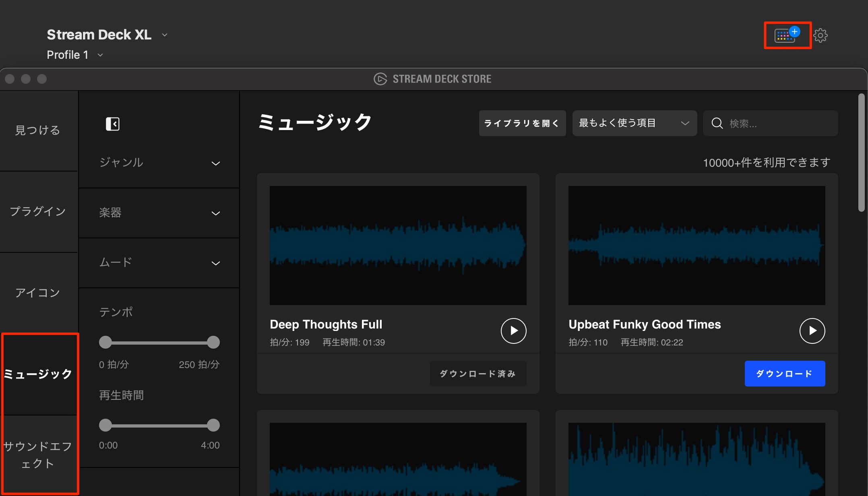Open the サウンドエフェクト tab
Image resolution: width=868 pixels, height=496 pixels.
click(38, 455)
